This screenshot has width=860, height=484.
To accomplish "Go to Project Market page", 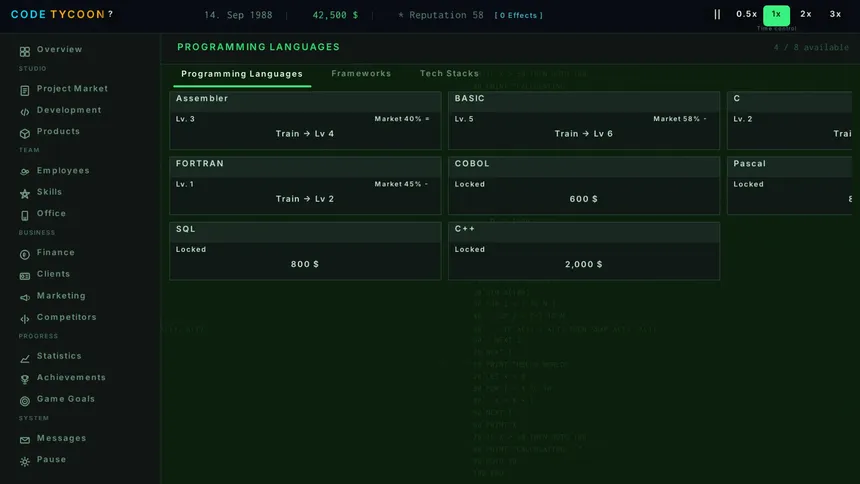I will point(72,88).
